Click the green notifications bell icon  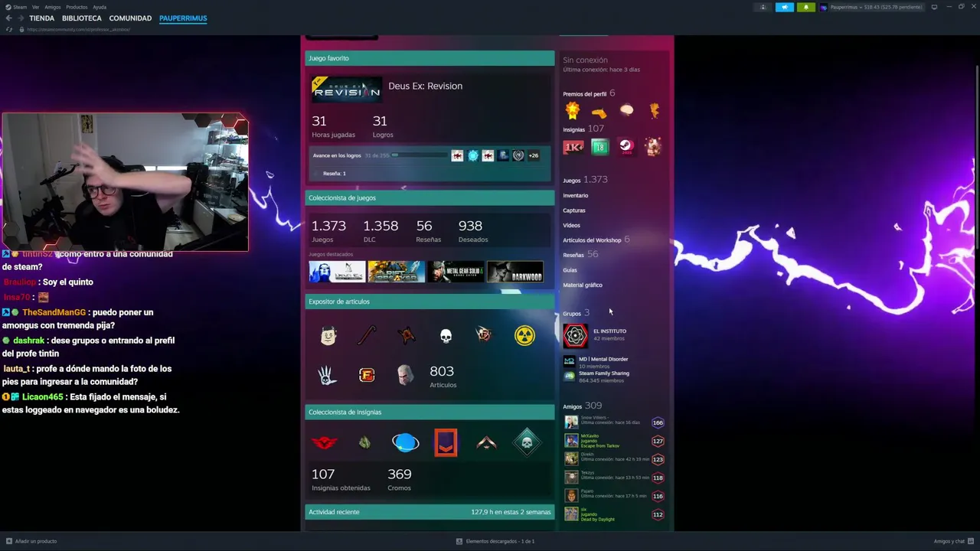(x=805, y=7)
